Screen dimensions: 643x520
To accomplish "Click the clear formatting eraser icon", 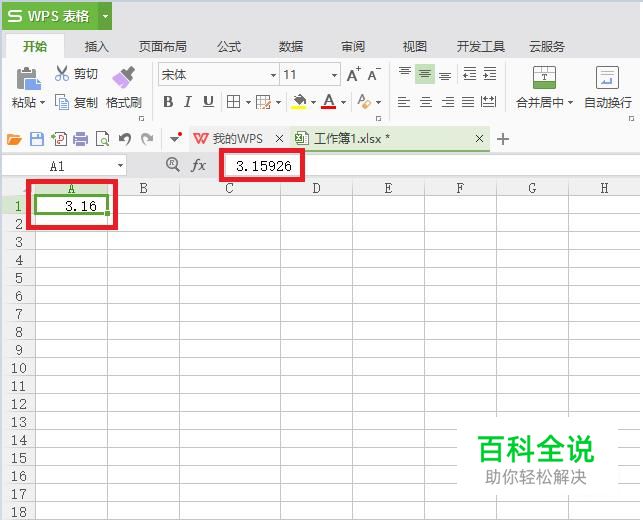I will [x=363, y=101].
